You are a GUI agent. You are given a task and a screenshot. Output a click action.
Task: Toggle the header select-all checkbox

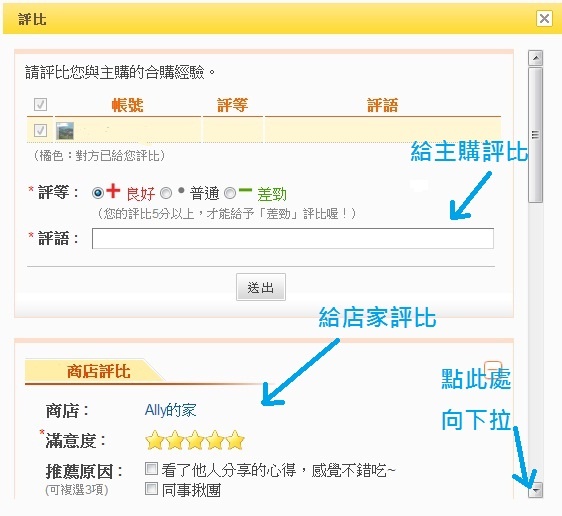pyautogui.click(x=40, y=104)
